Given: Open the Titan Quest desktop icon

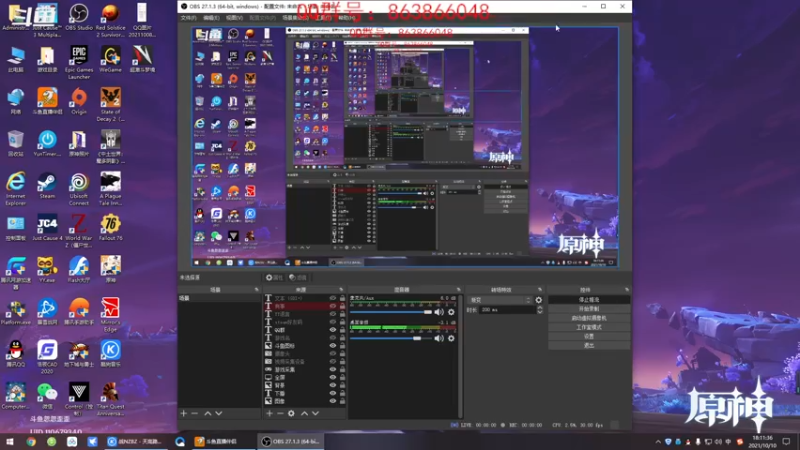Looking at the screenshot, I should coord(110,399).
